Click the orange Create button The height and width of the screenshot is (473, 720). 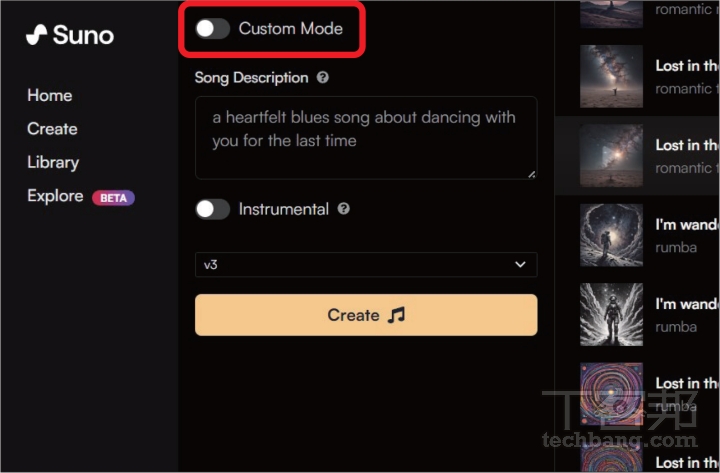(x=366, y=315)
